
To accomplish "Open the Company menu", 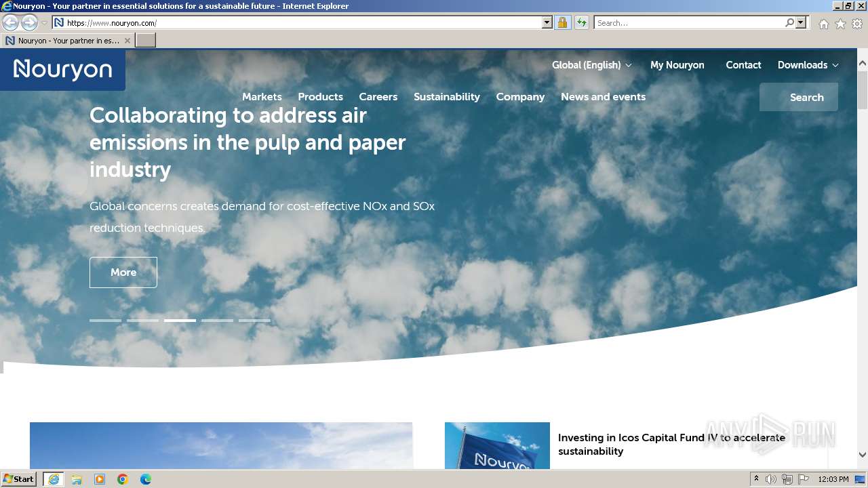I will (520, 97).
